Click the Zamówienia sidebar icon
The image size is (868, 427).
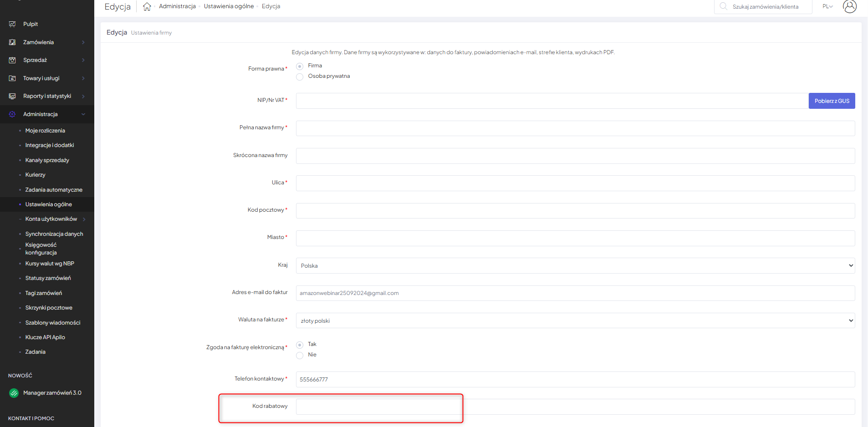12,42
